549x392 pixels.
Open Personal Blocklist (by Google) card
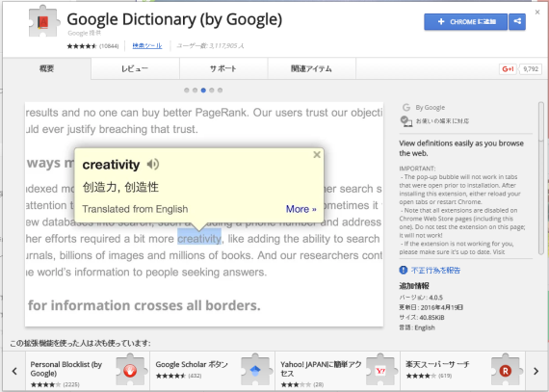point(88,372)
